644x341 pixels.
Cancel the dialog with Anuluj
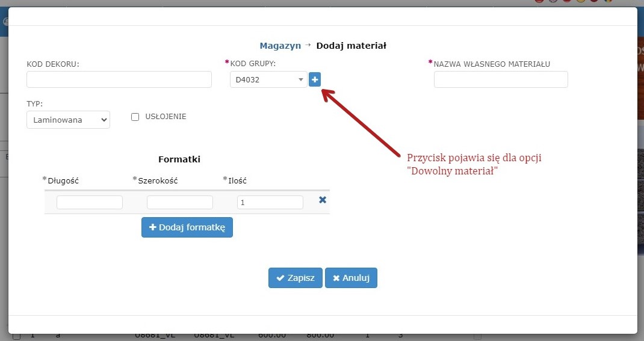point(351,278)
